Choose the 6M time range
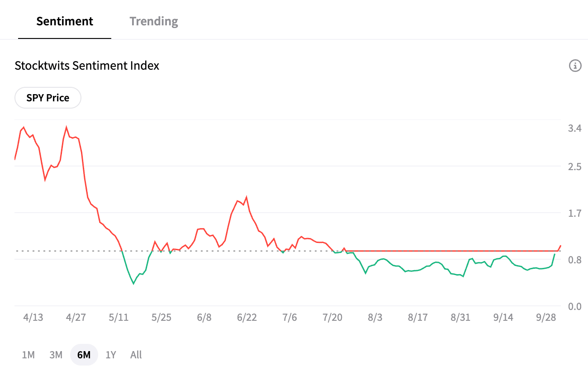 pyautogui.click(x=84, y=355)
